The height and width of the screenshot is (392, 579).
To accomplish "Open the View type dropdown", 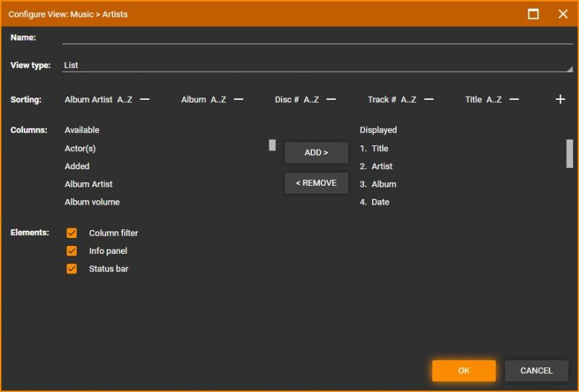I will pos(317,65).
